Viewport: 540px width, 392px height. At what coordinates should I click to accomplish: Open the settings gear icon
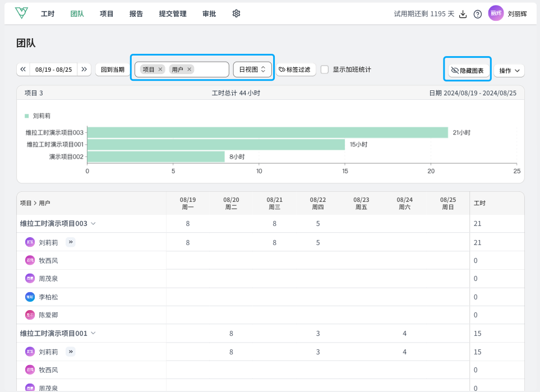(x=236, y=13)
